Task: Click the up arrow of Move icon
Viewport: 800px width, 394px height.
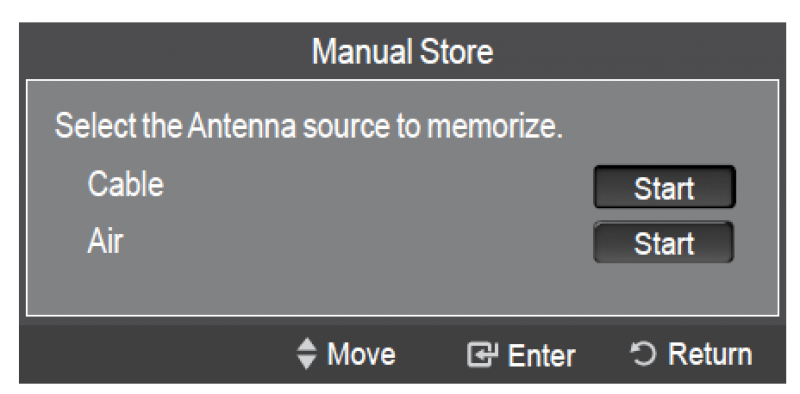Action: 307,346
